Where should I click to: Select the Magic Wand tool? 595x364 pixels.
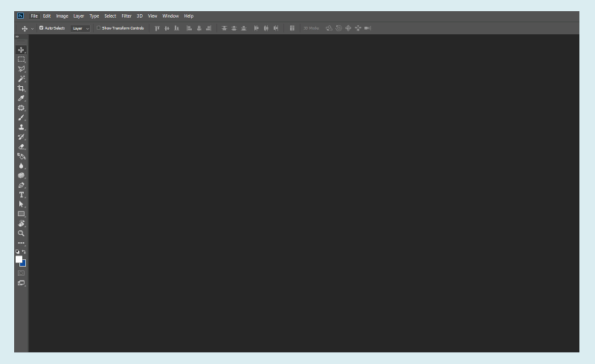pos(21,78)
